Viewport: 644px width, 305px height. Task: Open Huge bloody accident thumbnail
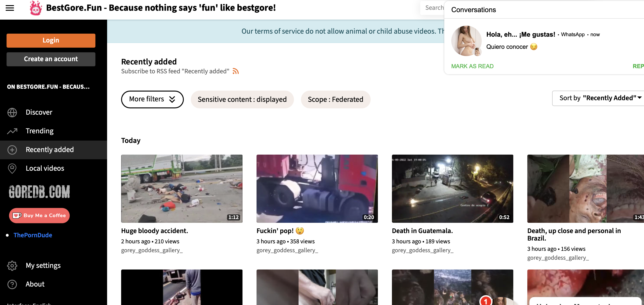click(182, 188)
